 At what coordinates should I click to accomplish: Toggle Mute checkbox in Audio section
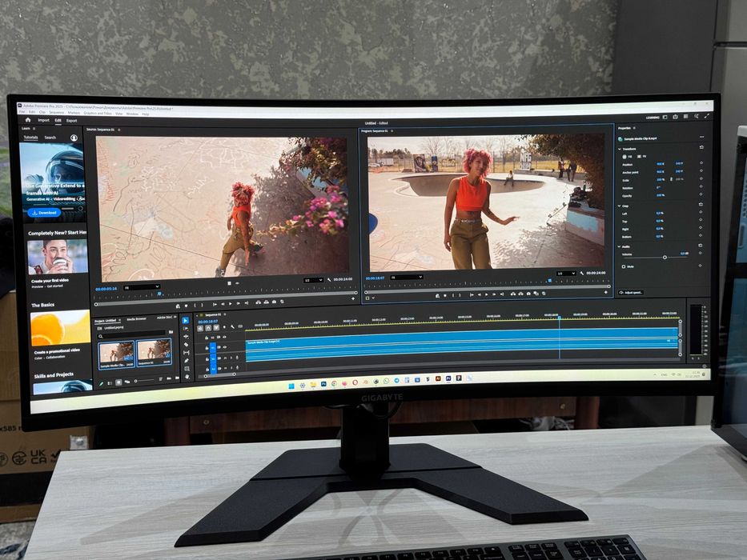(624, 266)
